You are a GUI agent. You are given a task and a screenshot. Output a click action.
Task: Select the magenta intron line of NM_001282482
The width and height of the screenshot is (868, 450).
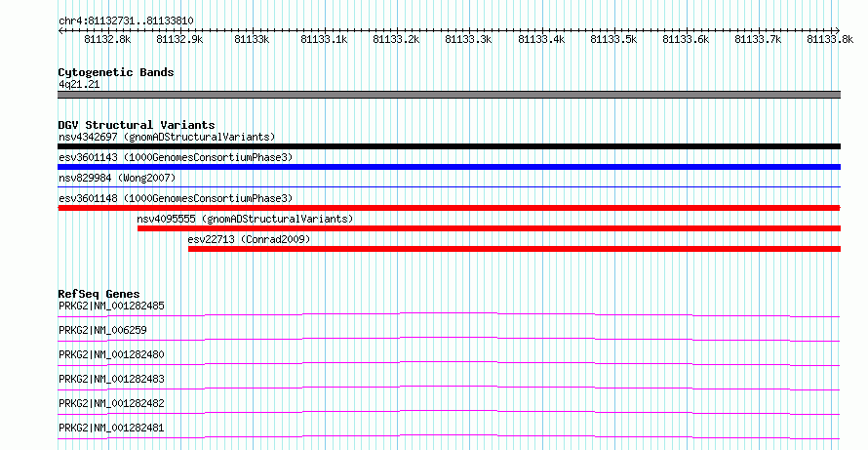[x=449, y=412]
